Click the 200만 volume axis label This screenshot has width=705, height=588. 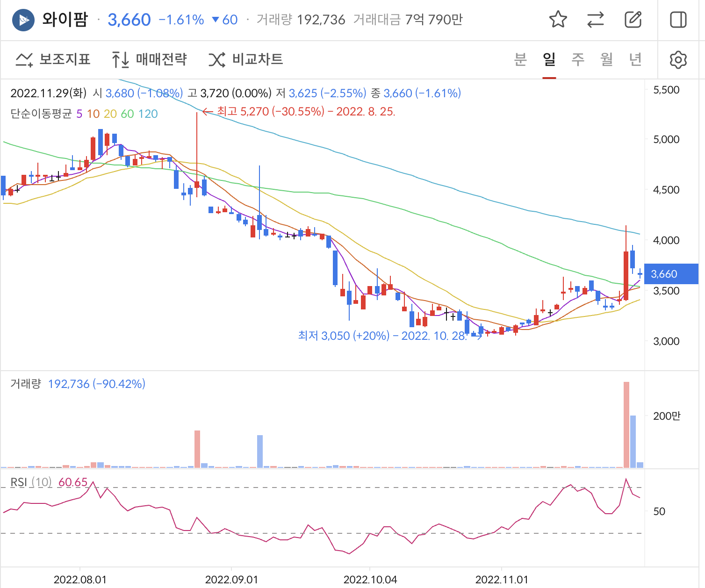point(667,416)
